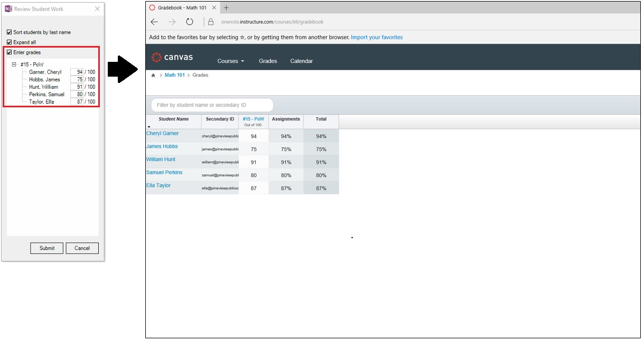Image resolution: width=644 pixels, height=342 pixels.
Task: Open Grades in Canvas navigation
Action: click(268, 61)
